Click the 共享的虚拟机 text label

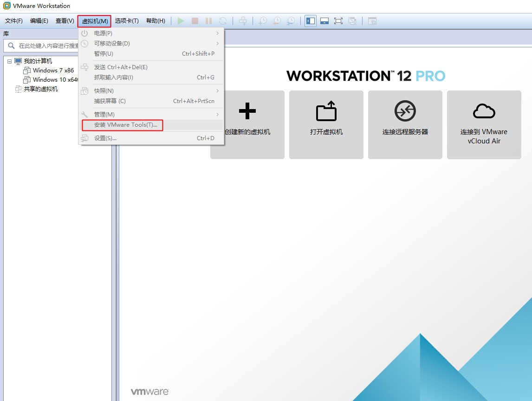[41, 89]
